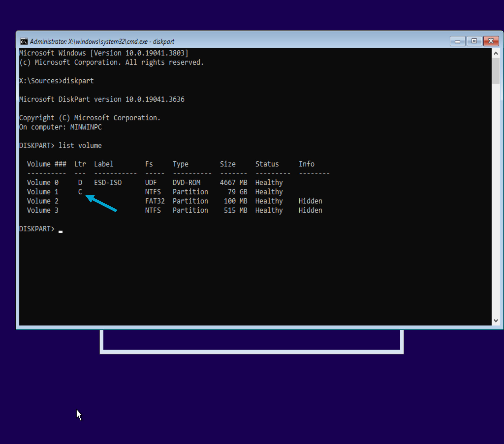Close the diskpart command prompt window
Viewport: 504px width, 444px height.
coord(491,41)
